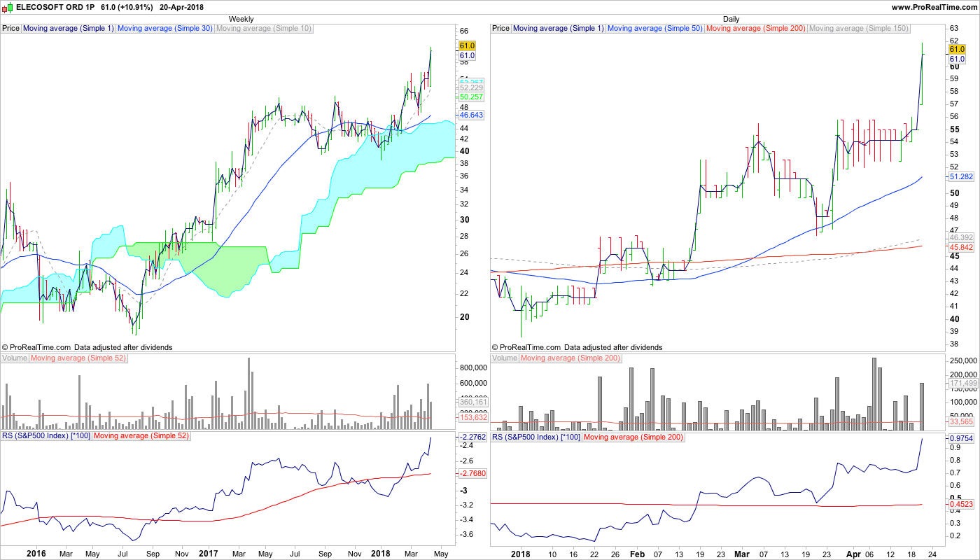Click the ProRealTime copyright note in Weekly chart
The image size is (980, 560).
click(x=87, y=347)
